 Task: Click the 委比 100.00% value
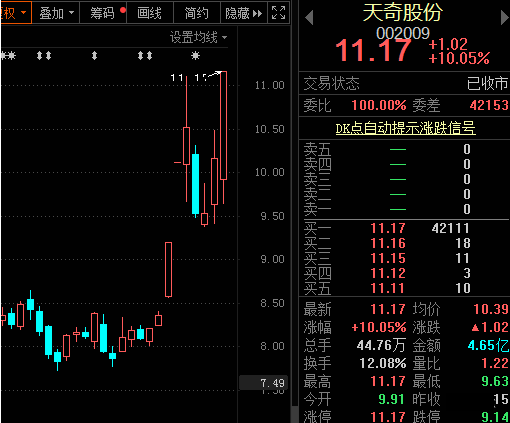pos(379,105)
